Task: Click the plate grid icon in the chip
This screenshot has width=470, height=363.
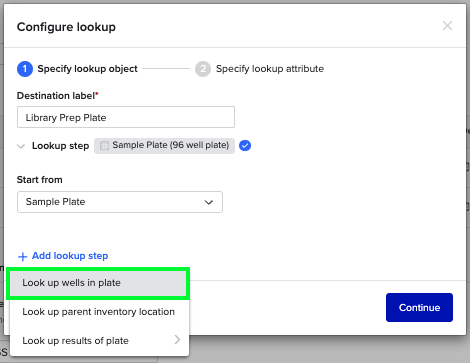Action: [104, 146]
